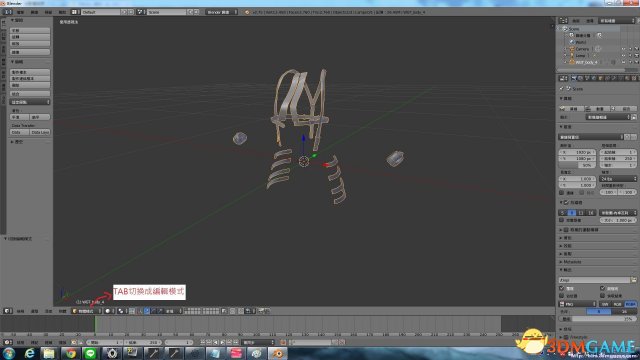This screenshot has width=640, height=360.
Task: Open the object mode selector in 3D header
Action: point(86,311)
